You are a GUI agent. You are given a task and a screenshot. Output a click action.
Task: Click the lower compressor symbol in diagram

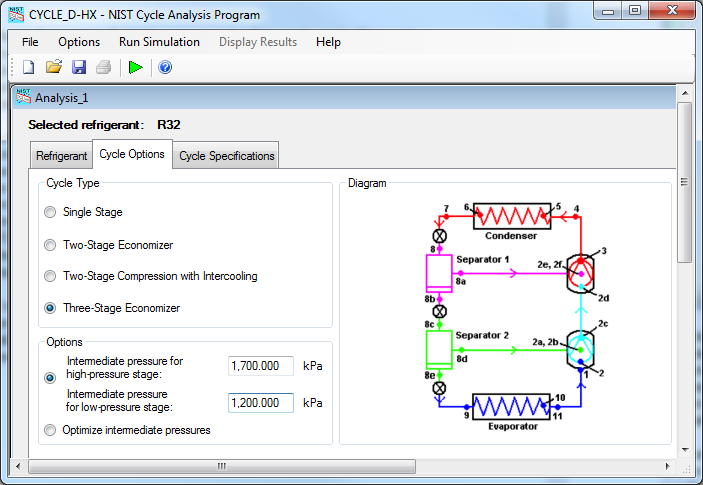581,350
